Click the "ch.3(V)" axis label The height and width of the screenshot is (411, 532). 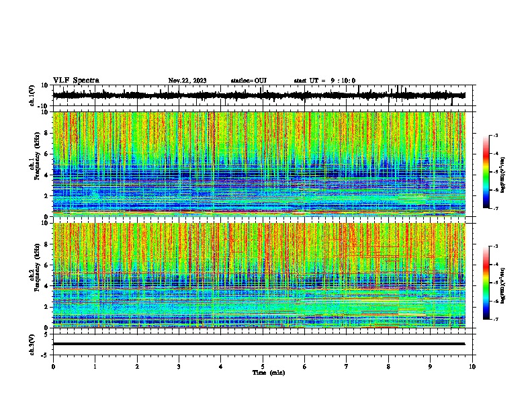32,345
